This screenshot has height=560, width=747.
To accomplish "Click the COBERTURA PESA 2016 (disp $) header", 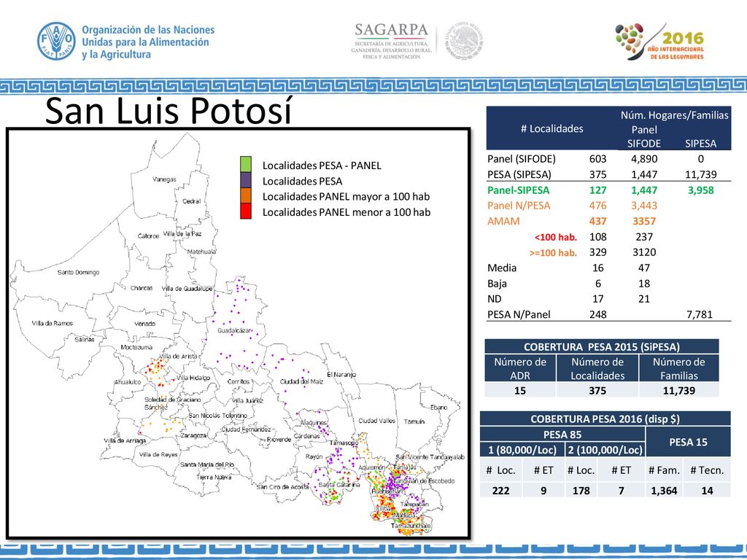I will [x=605, y=419].
